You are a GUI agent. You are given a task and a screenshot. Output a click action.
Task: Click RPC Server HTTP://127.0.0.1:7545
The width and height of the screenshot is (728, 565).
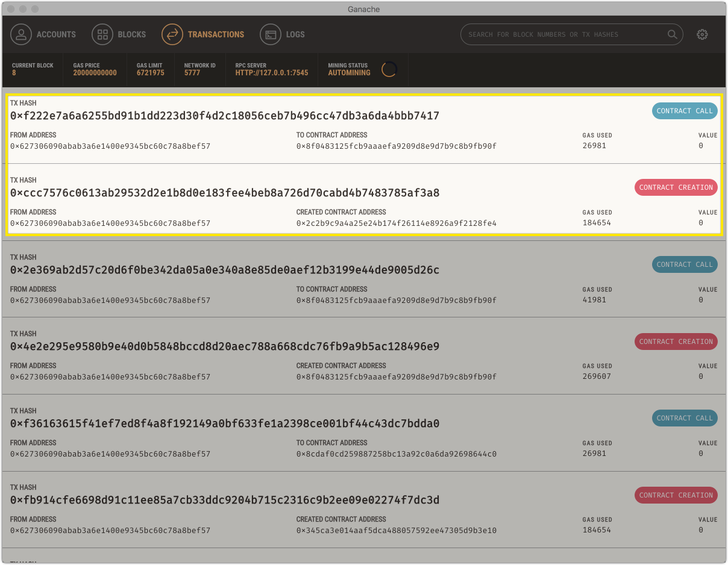tap(272, 73)
